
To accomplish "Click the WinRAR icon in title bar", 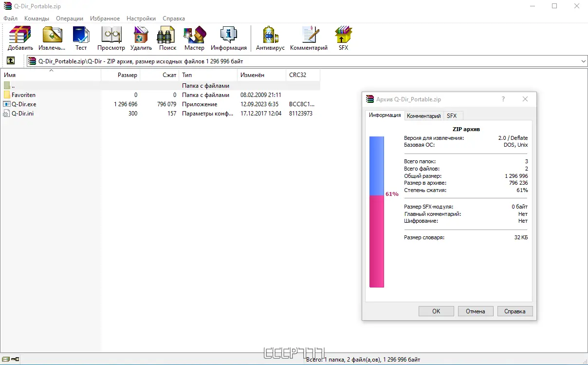I will click(7, 6).
